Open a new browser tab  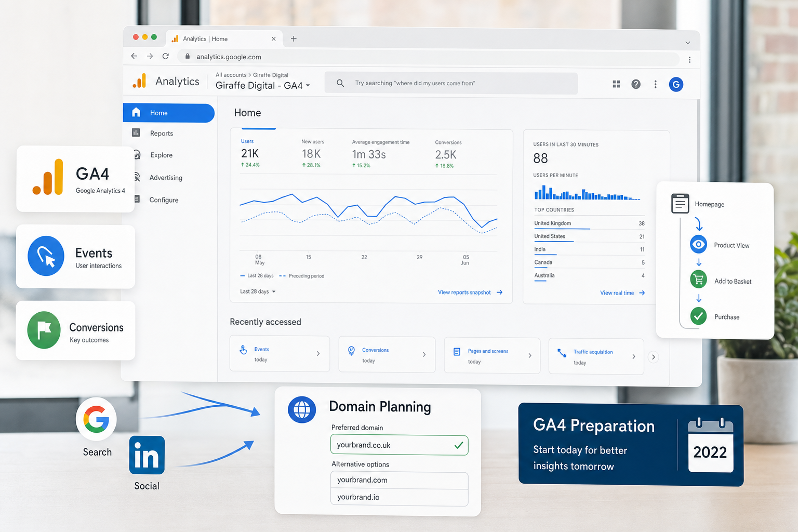294,38
